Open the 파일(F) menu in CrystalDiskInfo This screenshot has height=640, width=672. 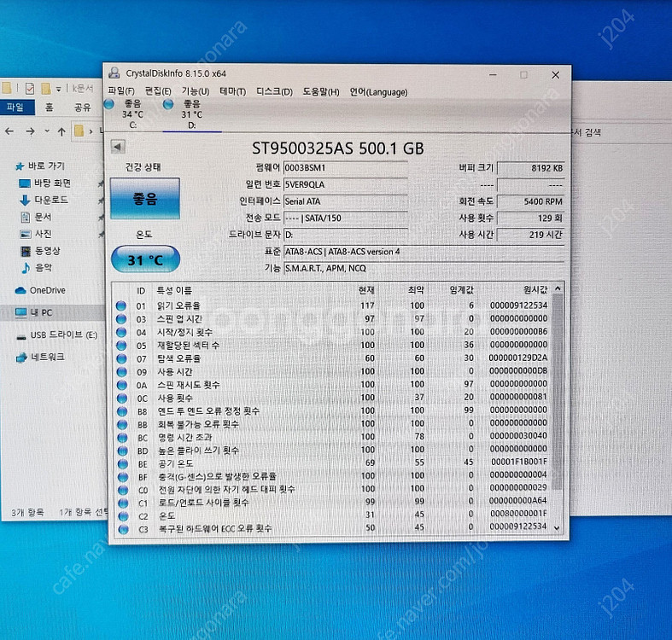(121, 91)
